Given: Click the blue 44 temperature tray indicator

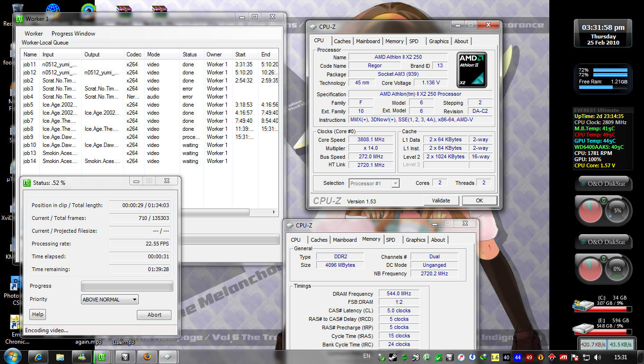Looking at the screenshot, I should pos(518,357).
